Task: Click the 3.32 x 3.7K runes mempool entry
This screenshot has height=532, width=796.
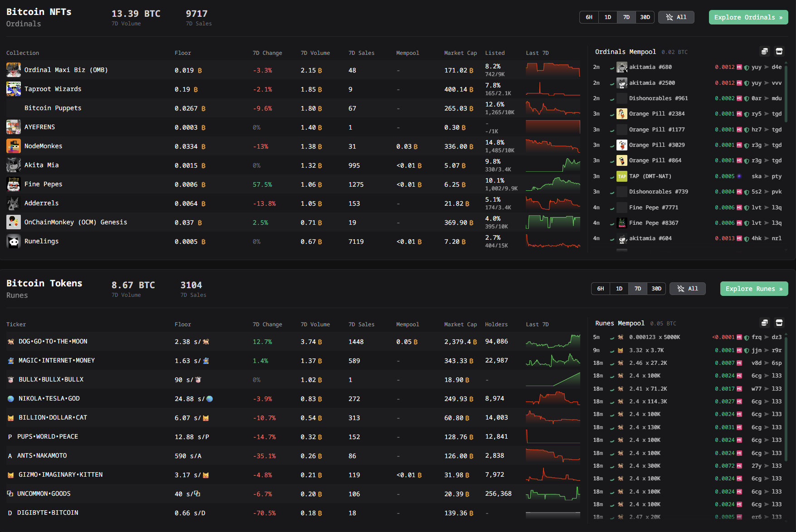Action: point(687,350)
